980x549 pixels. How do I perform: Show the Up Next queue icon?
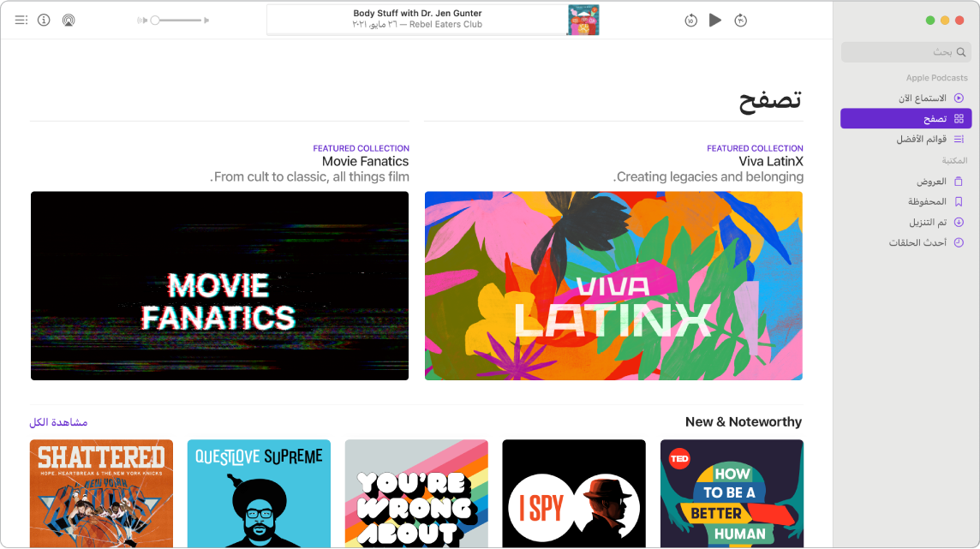click(21, 20)
